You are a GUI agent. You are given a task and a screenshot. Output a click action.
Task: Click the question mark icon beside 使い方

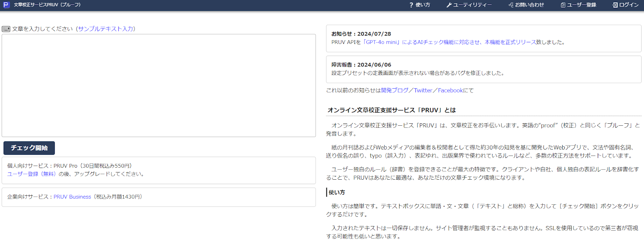click(411, 5)
